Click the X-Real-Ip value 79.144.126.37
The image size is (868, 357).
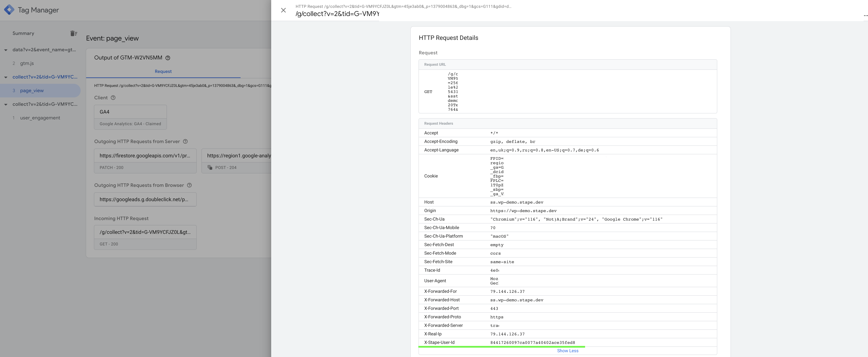pyautogui.click(x=507, y=334)
